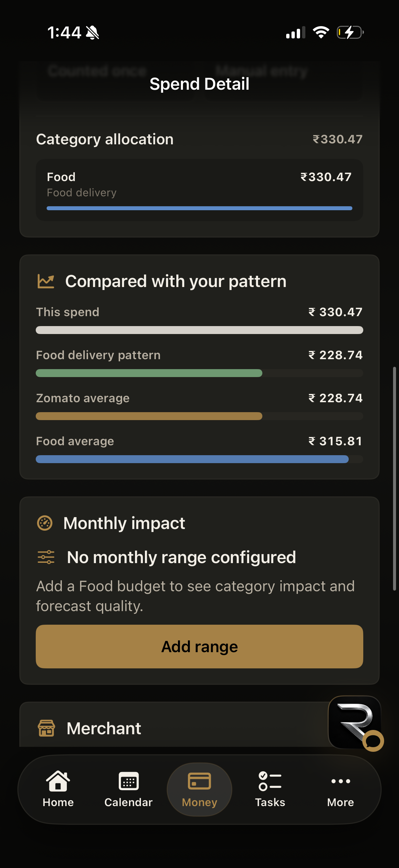Open the More ellipsis menu

tap(340, 781)
